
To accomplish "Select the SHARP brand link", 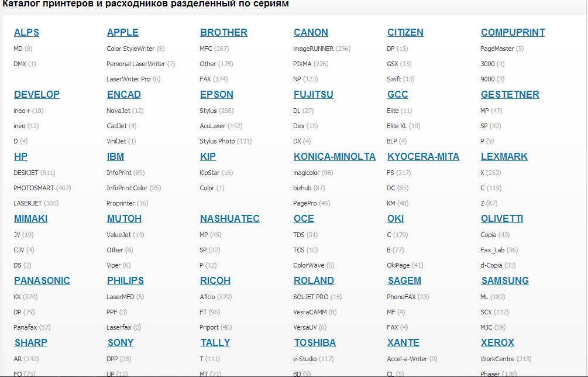I will click(31, 342).
